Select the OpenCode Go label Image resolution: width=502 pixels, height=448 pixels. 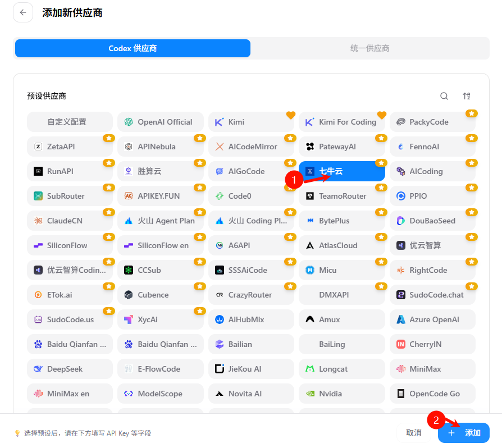435,394
